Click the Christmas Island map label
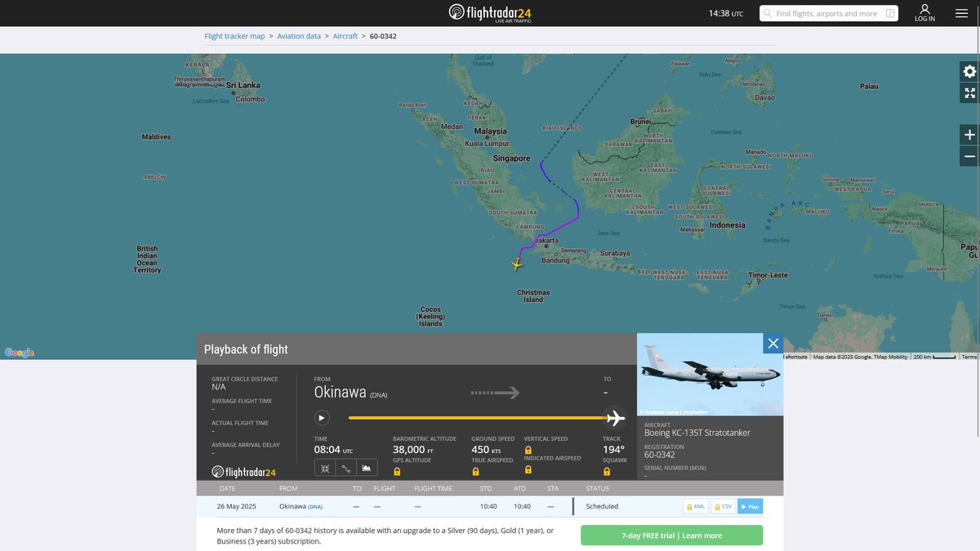This screenshot has height=551, width=980. click(x=533, y=296)
